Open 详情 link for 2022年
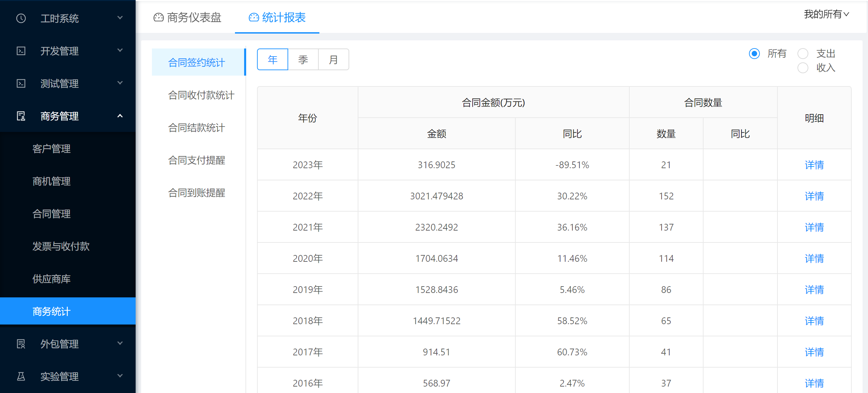Viewport: 868px width, 393px height. 814,196
